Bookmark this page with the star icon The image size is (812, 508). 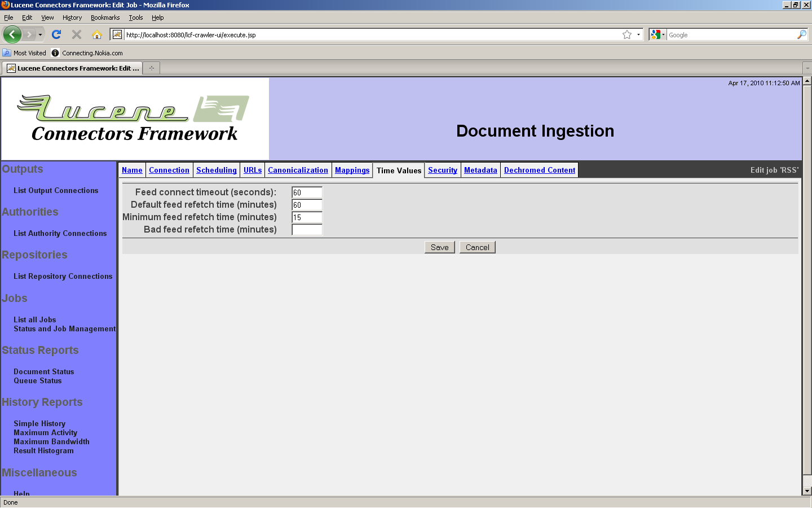point(626,35)
